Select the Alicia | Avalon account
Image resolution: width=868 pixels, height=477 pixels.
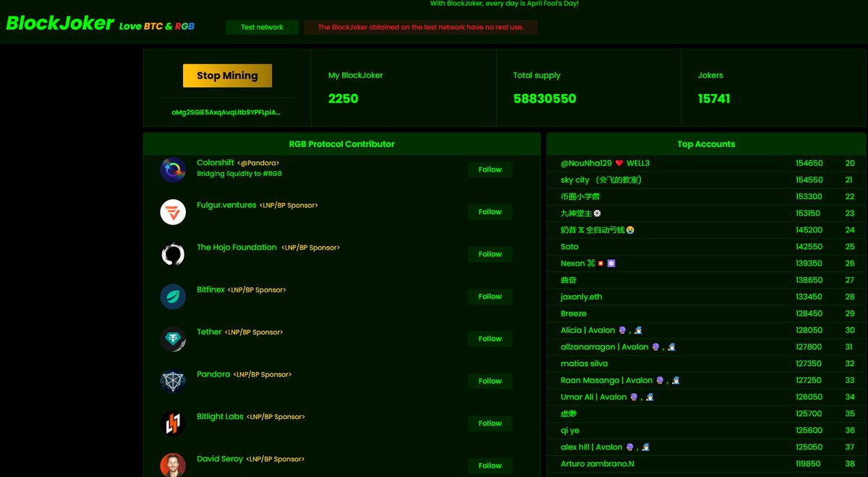click(x=707, y=330)
